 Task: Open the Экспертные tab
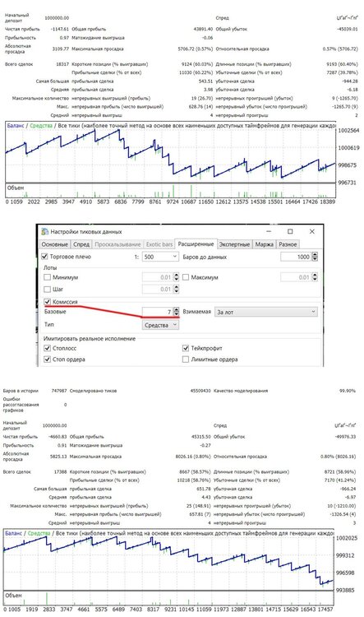234,244
